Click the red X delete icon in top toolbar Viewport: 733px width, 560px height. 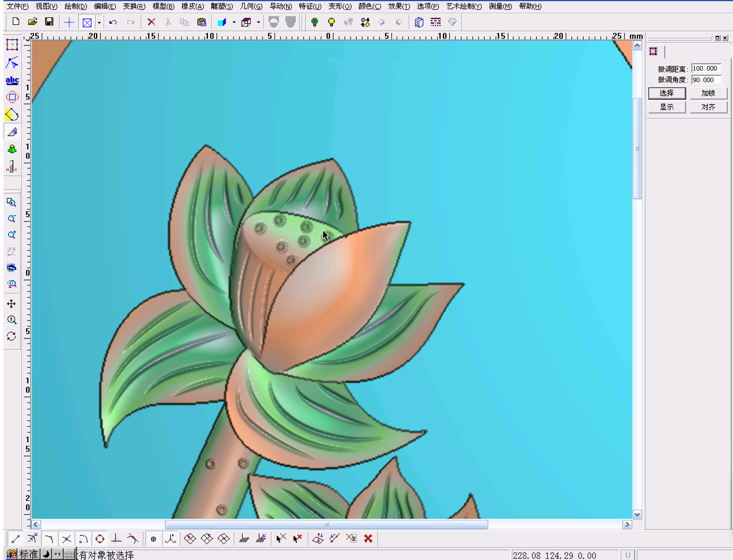point(151,22)
